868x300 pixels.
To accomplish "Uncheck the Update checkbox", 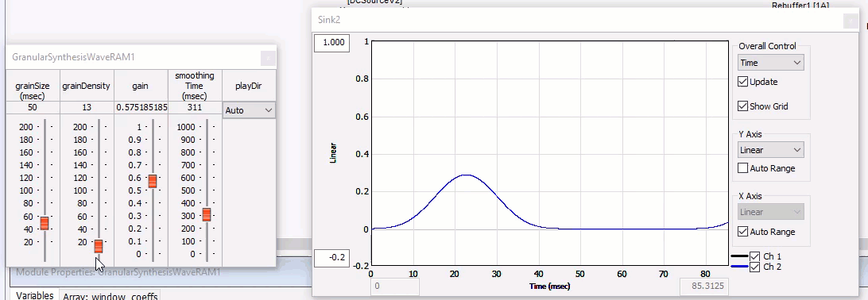I will click(x=743, y=82).
